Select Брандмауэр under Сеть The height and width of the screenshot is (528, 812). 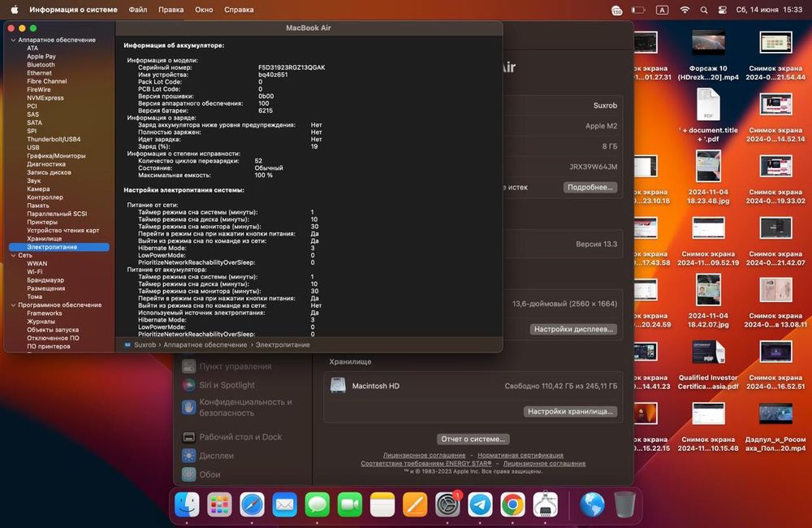(45, 280)
